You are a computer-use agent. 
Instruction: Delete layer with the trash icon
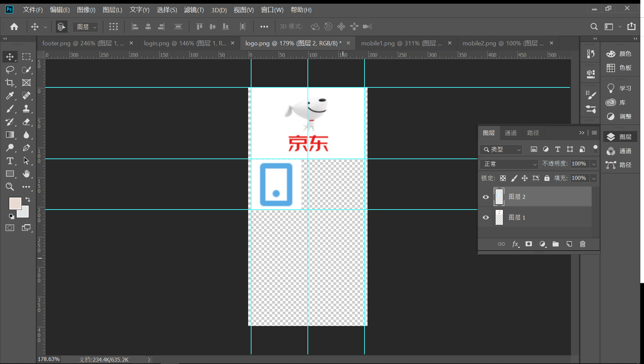click(x=583, y=244)
